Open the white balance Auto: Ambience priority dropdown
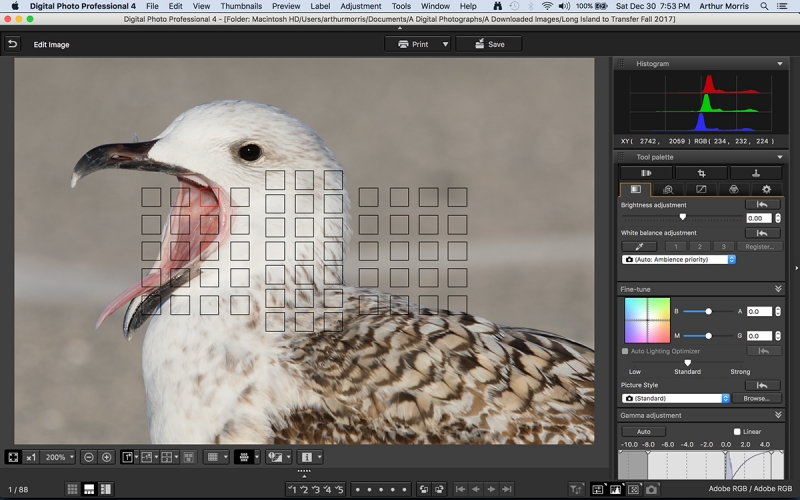This screenshot has height=500, width=800. (679, 260)
